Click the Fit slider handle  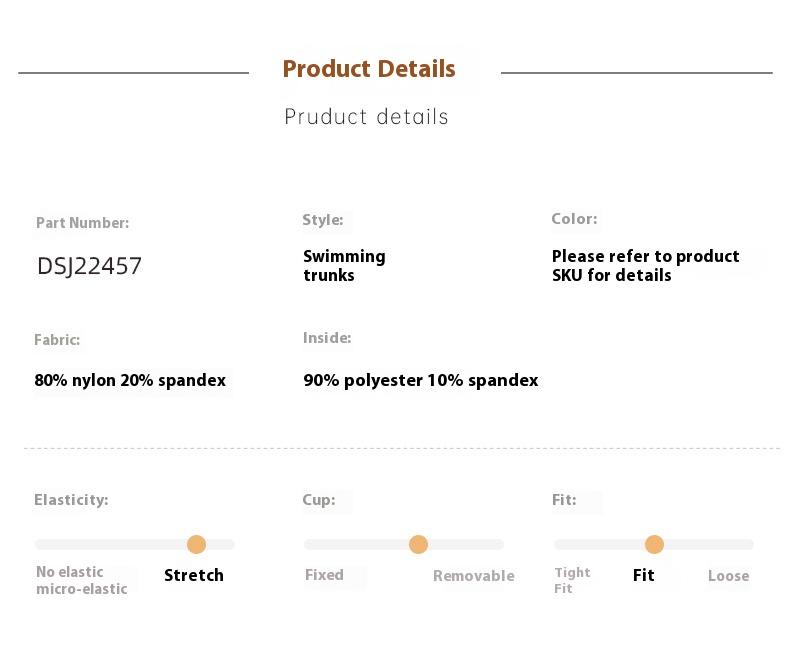(654, 544)
